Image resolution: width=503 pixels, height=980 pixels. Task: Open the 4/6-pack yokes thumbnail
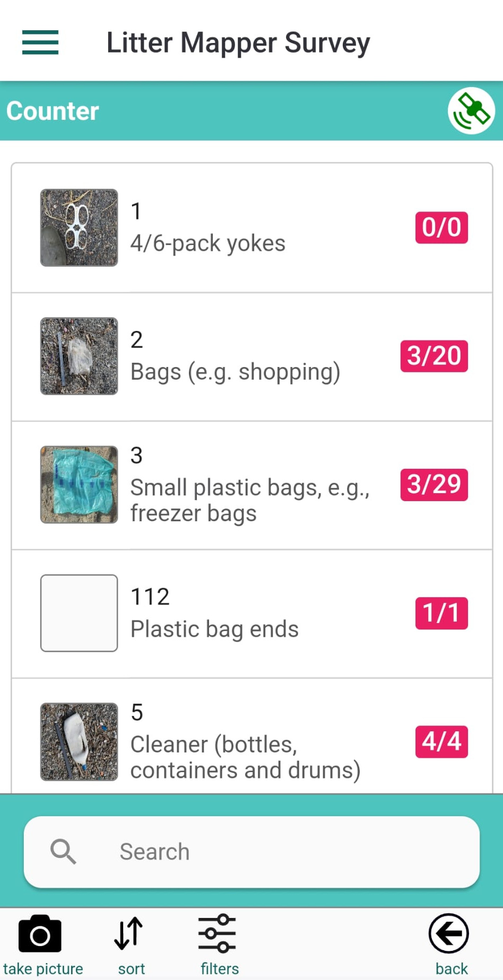[79, 227]
